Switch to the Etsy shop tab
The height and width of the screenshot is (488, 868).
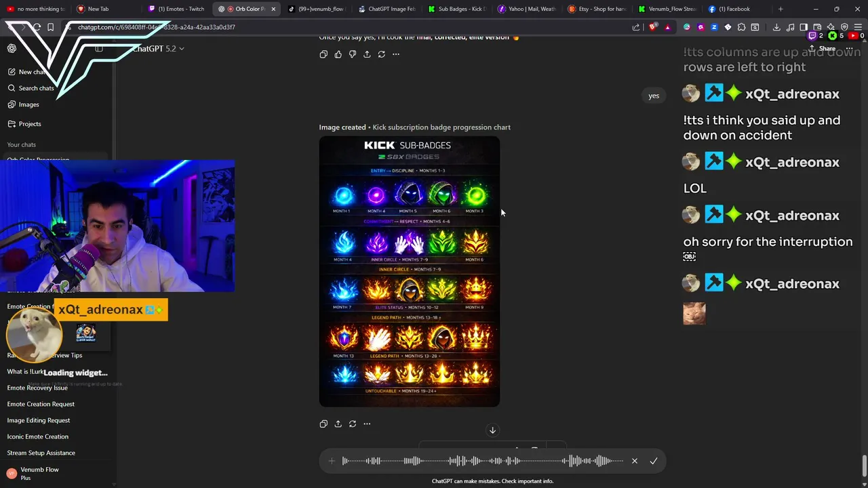(597, 9)
